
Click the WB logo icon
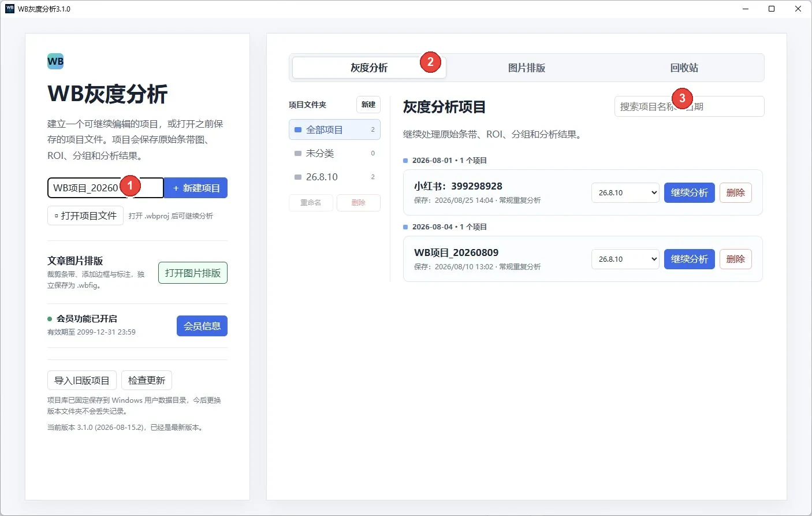tap(55, 61)
